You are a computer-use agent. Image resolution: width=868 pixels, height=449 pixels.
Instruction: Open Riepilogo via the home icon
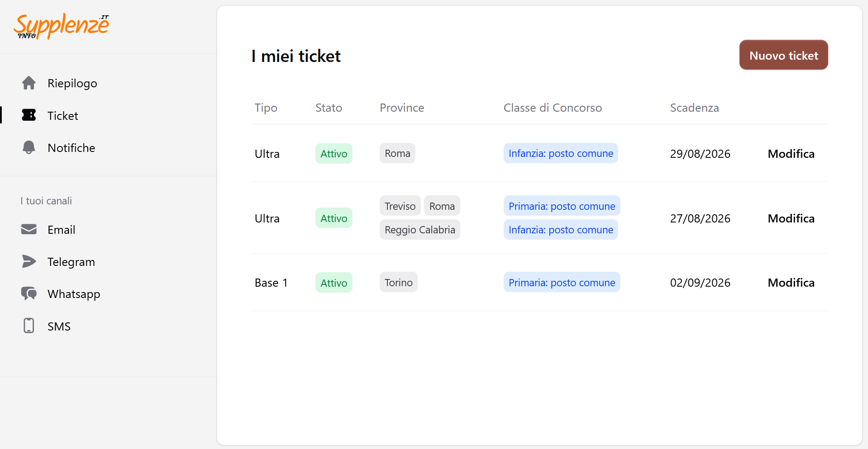(29, 83)
